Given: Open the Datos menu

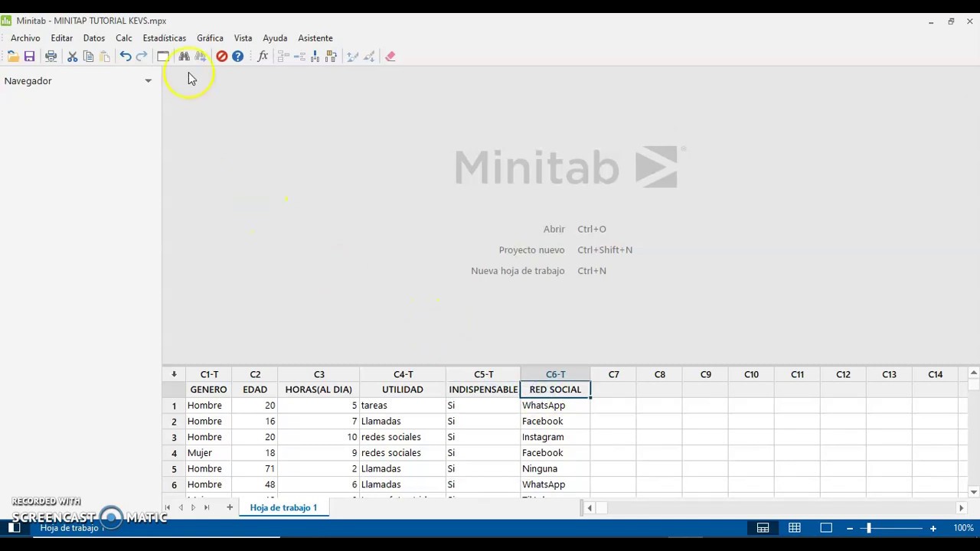Looking at the screenshot, I should 94,38.
